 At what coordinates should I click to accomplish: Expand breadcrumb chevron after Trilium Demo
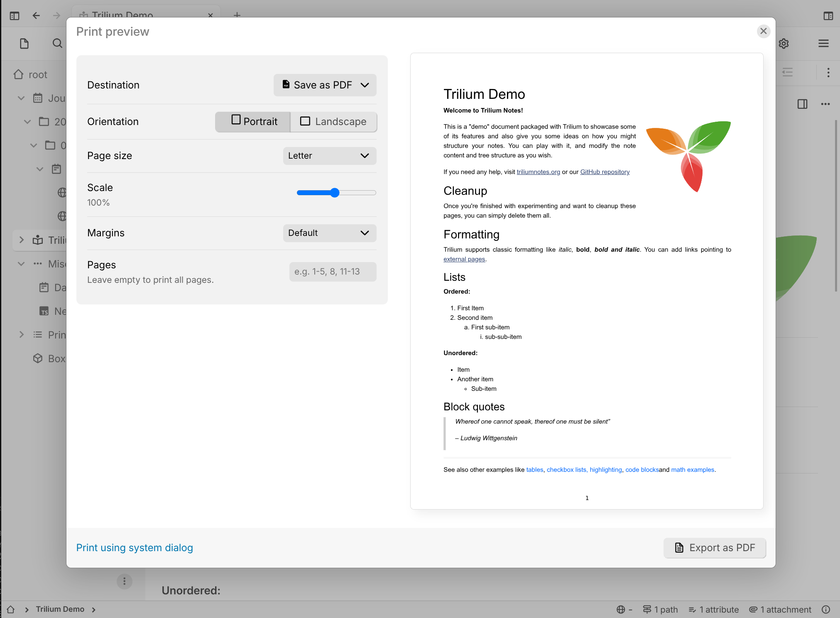coord(93,610)
